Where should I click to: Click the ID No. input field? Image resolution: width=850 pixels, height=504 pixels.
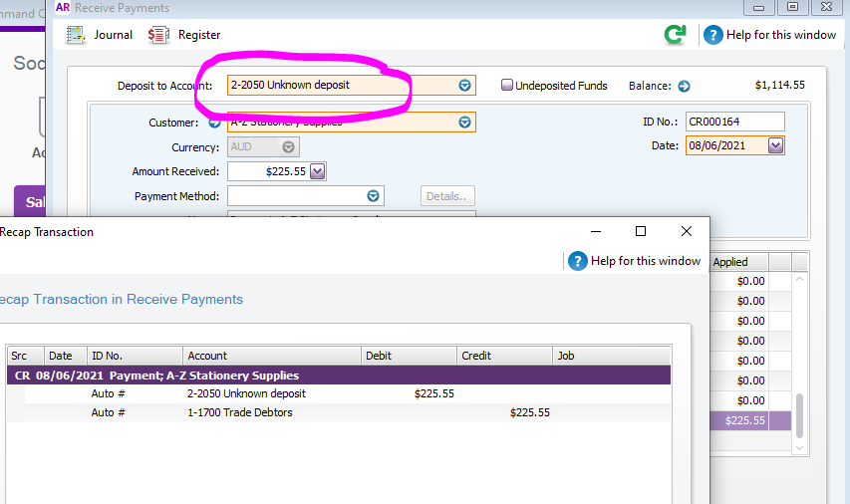coord(733,122)
